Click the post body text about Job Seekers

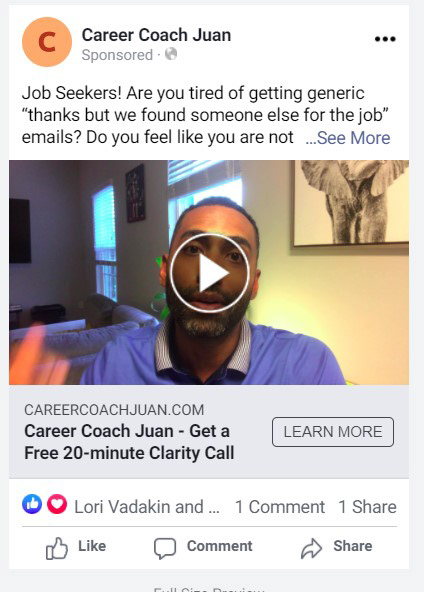206,115
